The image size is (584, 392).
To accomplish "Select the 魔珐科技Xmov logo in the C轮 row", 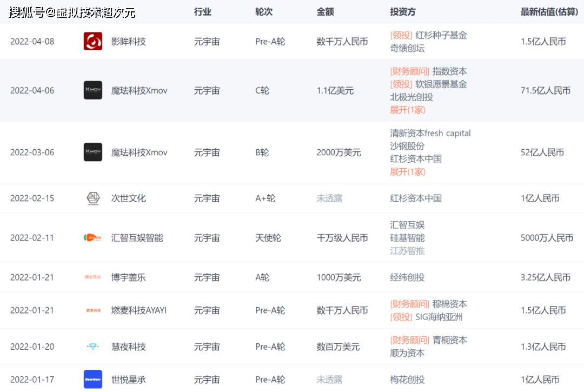I will [92, 90].
